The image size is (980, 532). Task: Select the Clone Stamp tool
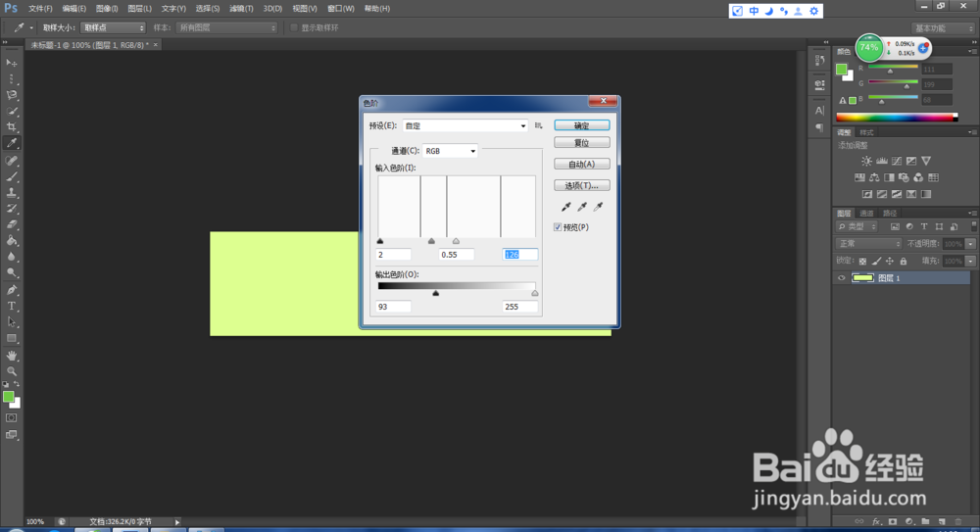pyautogui.click(x=11, y=193)
